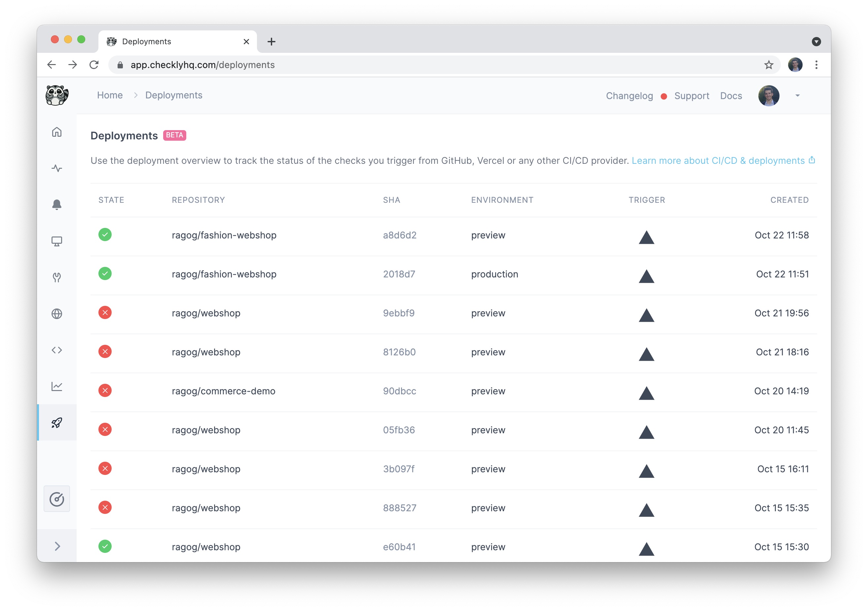The width and height of the screenshot is (868, 611).
Task: Expand the collapsed sidebar with the chevron
Action: (x=57, y=546)
